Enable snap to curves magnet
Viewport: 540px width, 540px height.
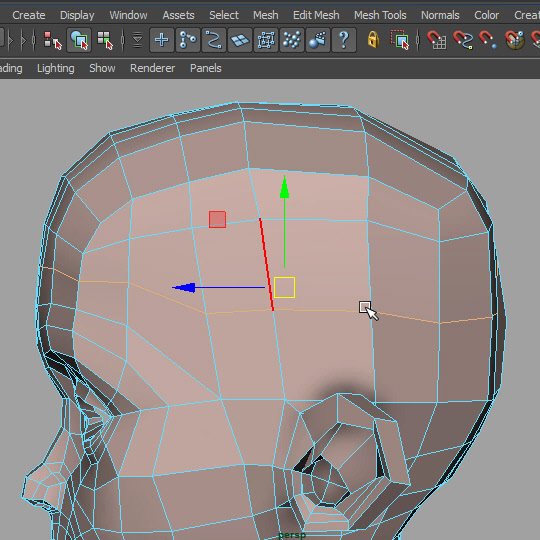click(463, 41)
